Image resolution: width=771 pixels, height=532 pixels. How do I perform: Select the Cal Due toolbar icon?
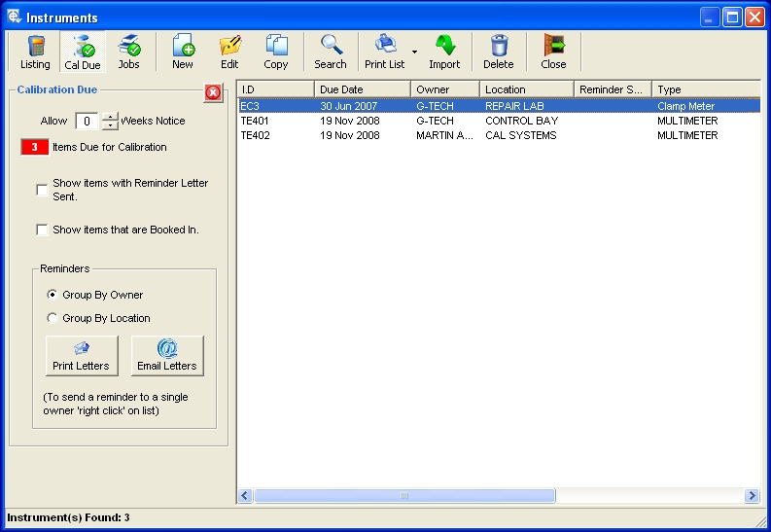83,52
